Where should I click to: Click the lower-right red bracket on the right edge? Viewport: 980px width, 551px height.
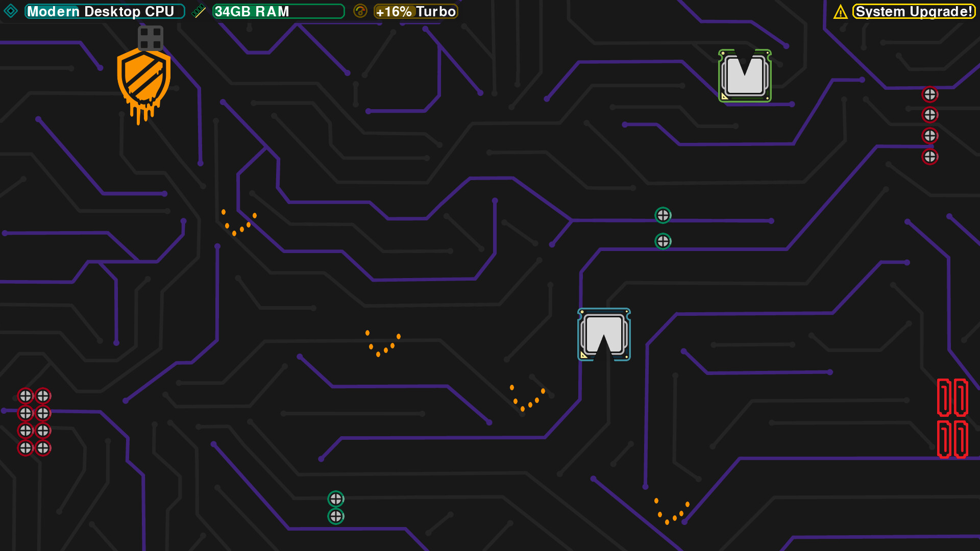[961, 439]
